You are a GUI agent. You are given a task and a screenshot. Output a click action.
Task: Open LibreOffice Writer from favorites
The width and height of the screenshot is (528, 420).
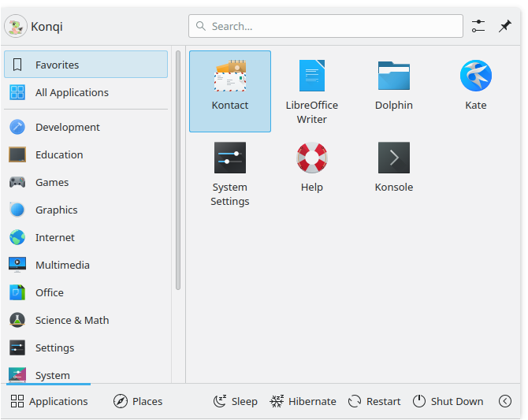pyautogui.click(x=312, y=91)
